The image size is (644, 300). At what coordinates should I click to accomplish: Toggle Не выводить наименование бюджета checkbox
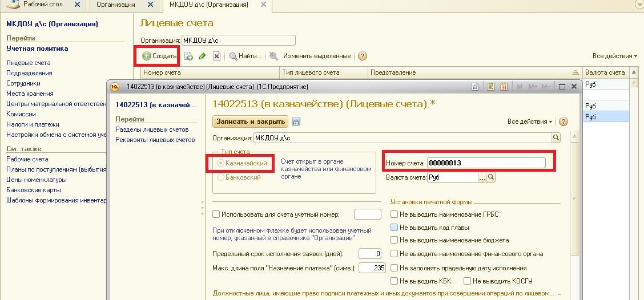(394, 240)
